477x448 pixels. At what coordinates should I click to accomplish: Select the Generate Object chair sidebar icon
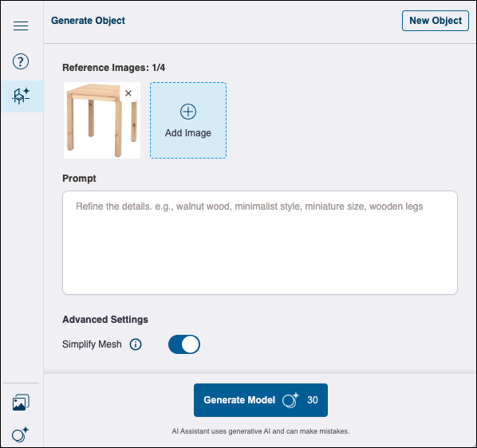click(x=21, y=96)
